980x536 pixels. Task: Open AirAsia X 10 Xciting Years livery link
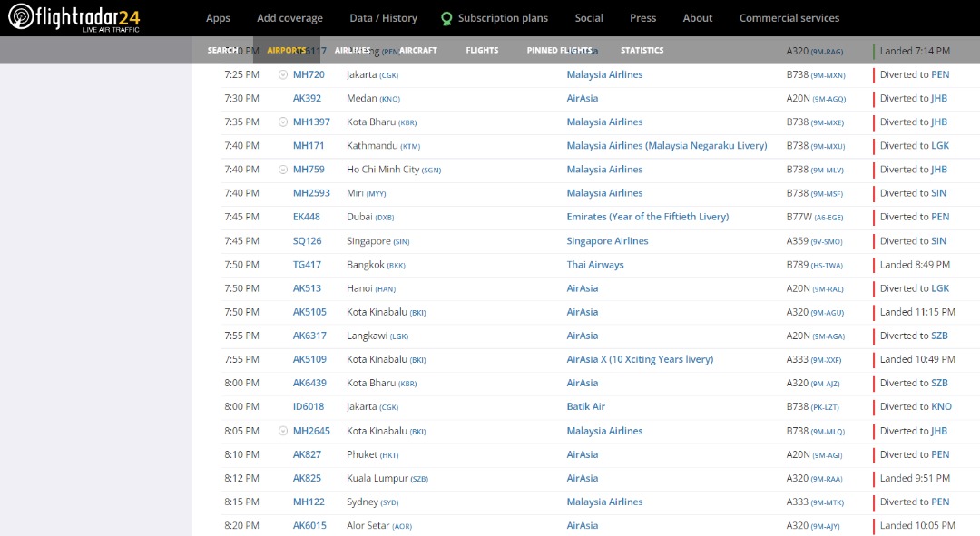tap(640, 359)
